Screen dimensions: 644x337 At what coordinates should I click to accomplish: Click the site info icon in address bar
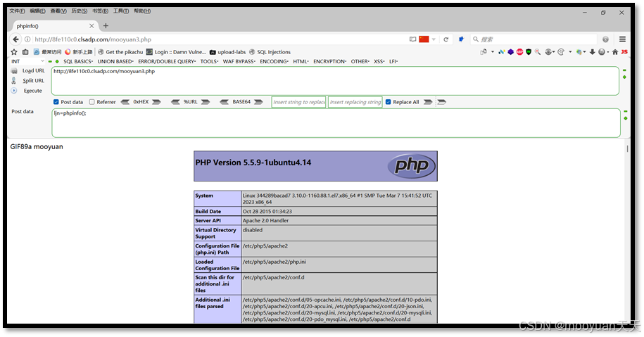pyautogui.click(x=27, y=39)
